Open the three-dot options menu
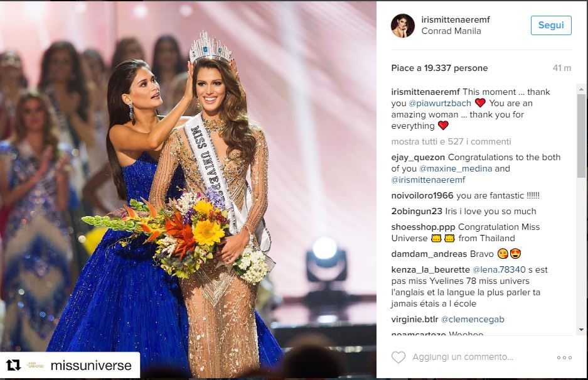The height and width of the screenshot is (380, 588). coord(564,357)
